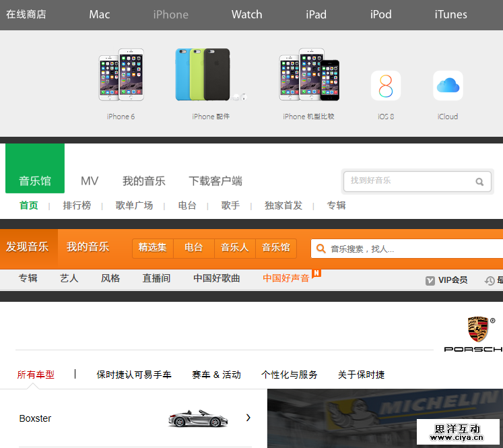
Task: Select the green 音乐馆 tab
Action: [35, 181]
